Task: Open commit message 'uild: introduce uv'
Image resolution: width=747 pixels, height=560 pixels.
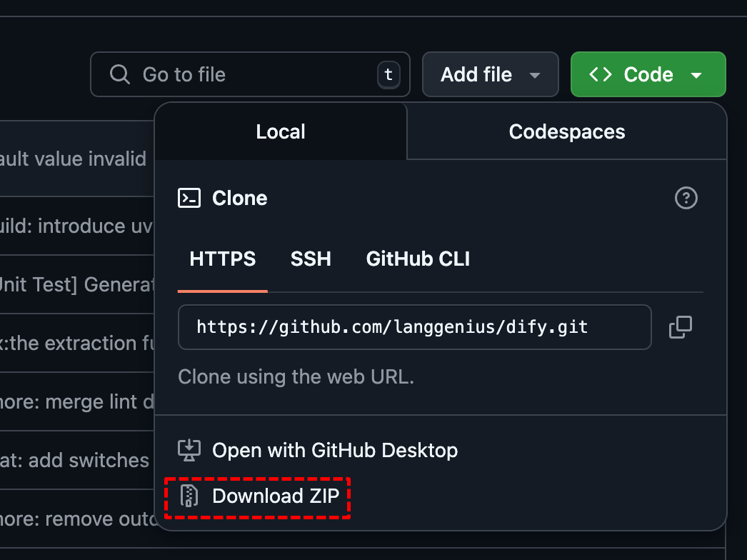Action: pyautogui.click(x=76, y=226)
